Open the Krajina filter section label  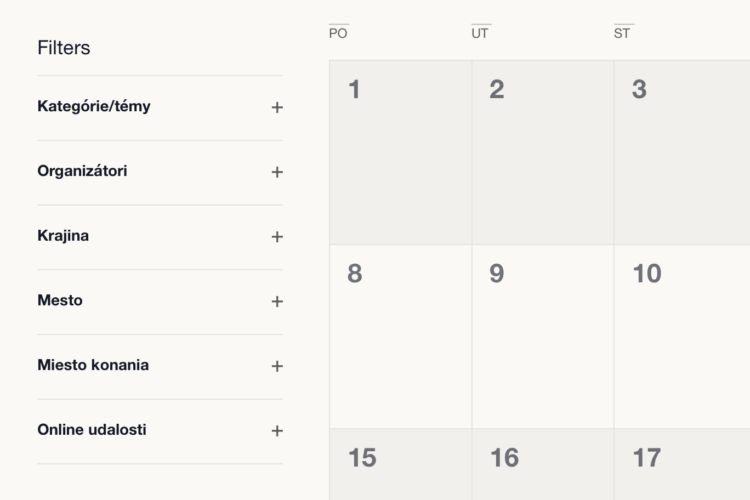coord(63,235)
